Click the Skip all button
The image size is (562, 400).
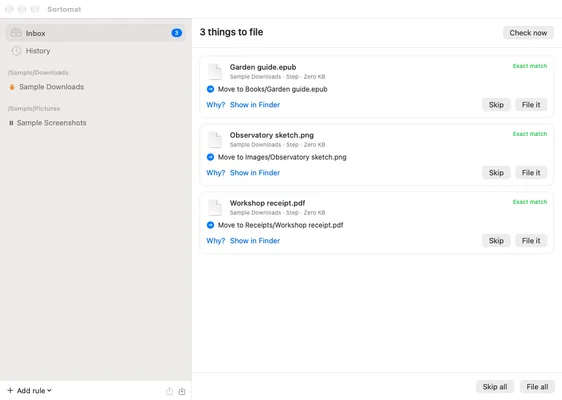pyautogui.click(x=495, y=387)
